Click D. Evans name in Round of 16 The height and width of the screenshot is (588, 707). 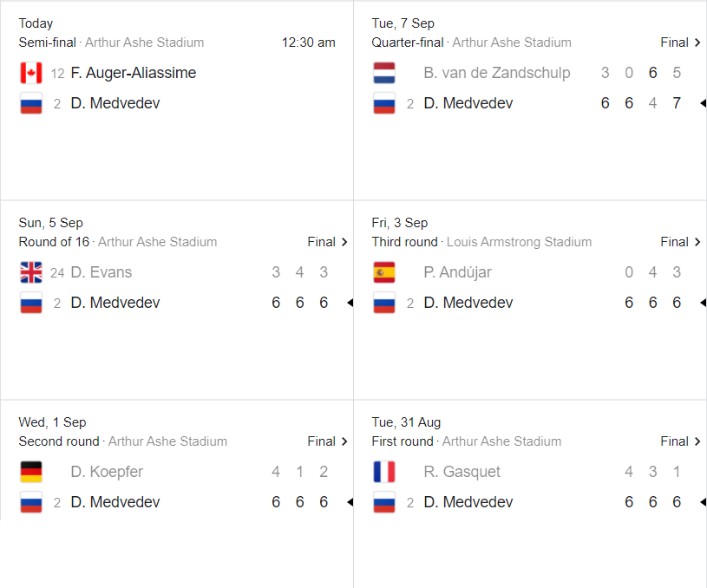pyautogui.click(x=101, y=272)
